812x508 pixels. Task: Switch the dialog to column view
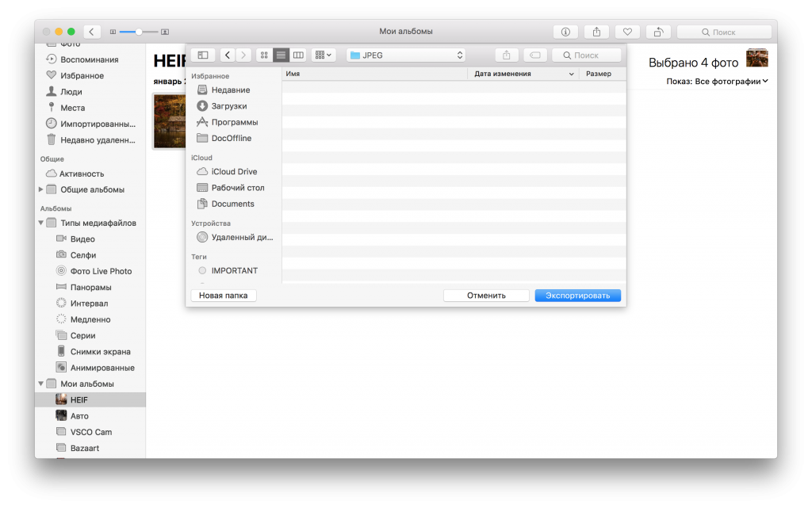pos(298,55)
